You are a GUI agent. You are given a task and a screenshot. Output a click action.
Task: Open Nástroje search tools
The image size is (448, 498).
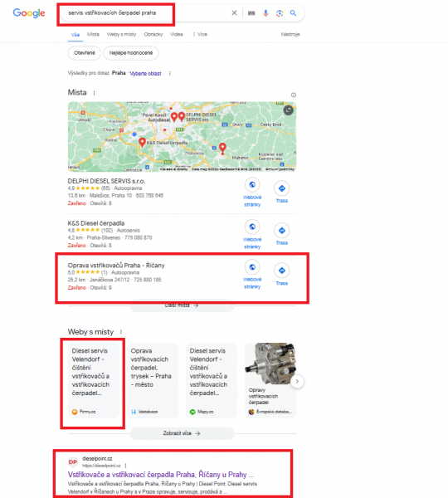[290, 34]
